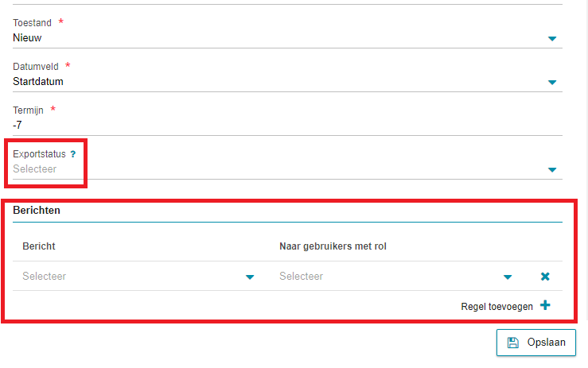Open the 'Naar gebruikers met rol' dropdown arrow
The width and height of the screenshot is (588, 368).
(x=508, y=277)
